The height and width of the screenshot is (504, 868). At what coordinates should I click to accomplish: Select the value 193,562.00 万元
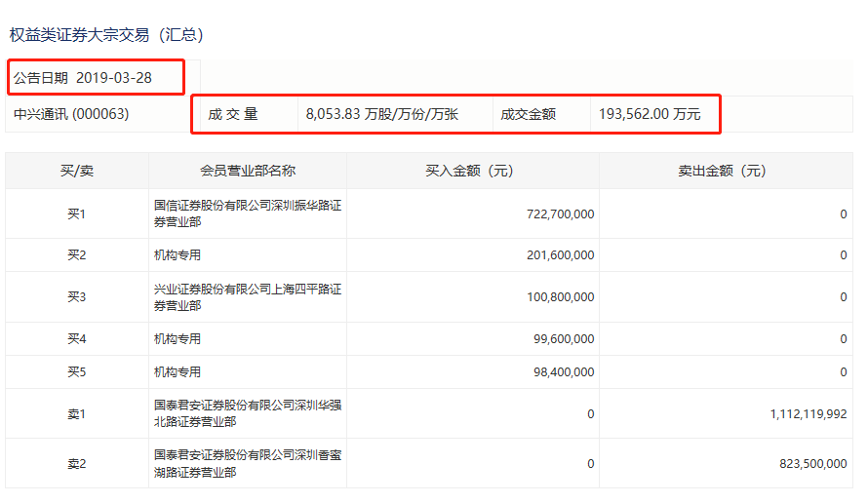[x=650, y=114]
